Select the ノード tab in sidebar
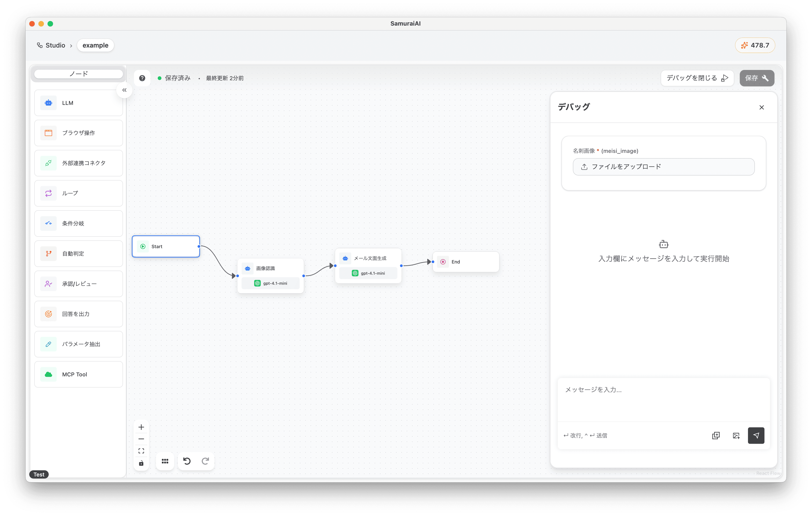This screenshot has height=516, width=812. [79, 74]
